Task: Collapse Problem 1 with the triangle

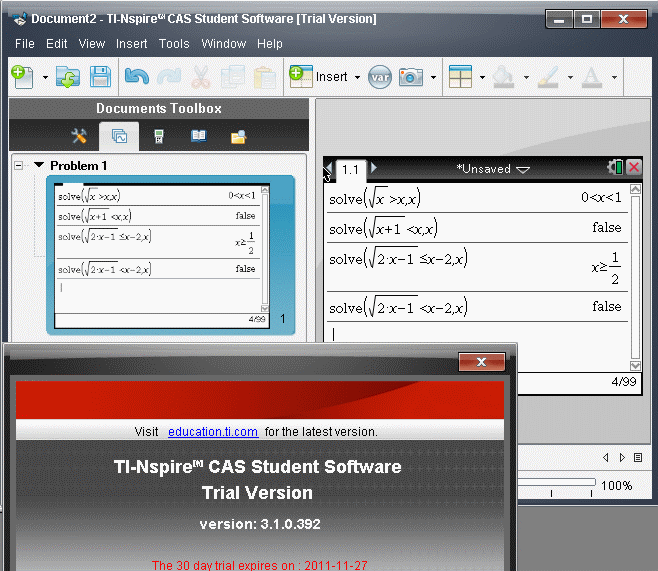Action: coord(39,165)
